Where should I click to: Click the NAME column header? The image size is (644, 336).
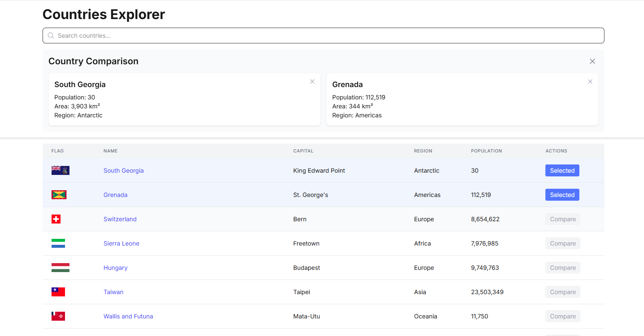pyautogui.click(x=111, y=151)
